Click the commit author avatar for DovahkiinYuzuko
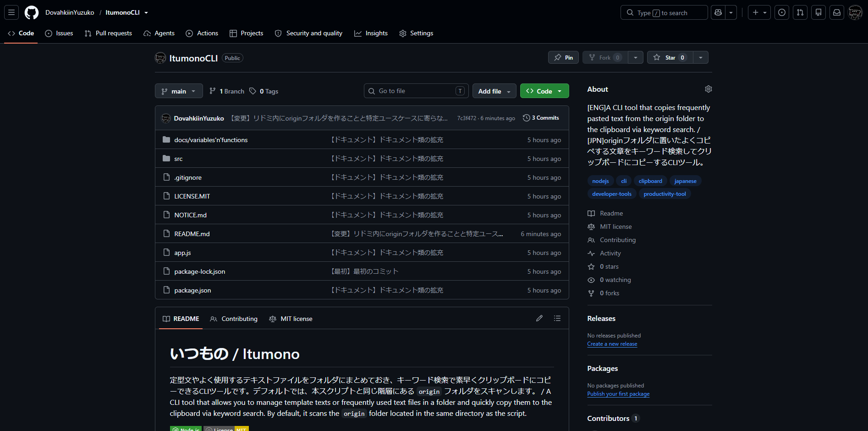Screen dimensions: 868x431 pos(166,118)
